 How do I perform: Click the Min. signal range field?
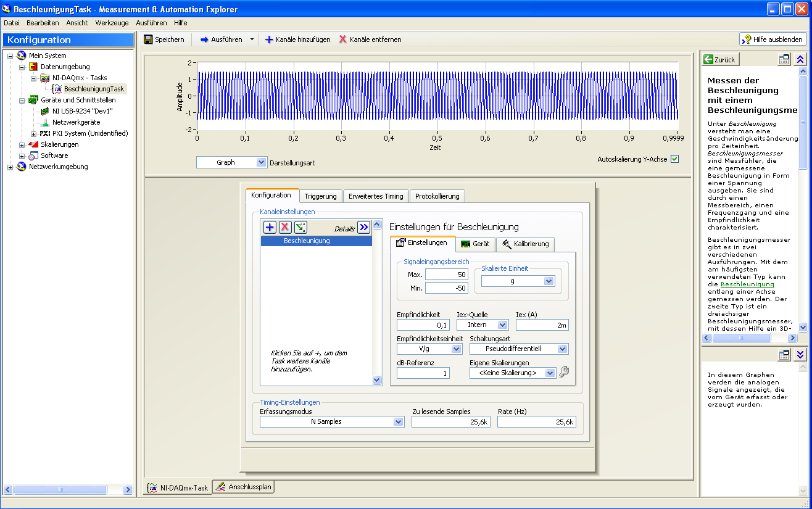click(x=447, y=288)
